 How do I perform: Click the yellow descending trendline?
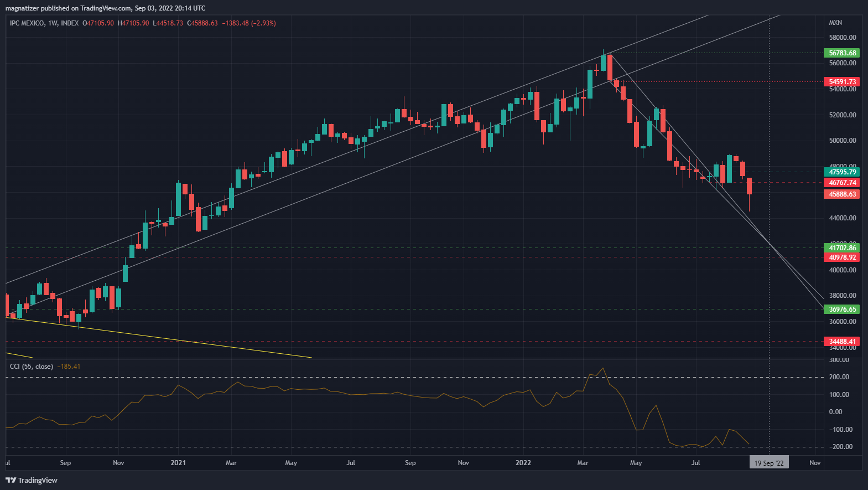[x=166, y=338]
